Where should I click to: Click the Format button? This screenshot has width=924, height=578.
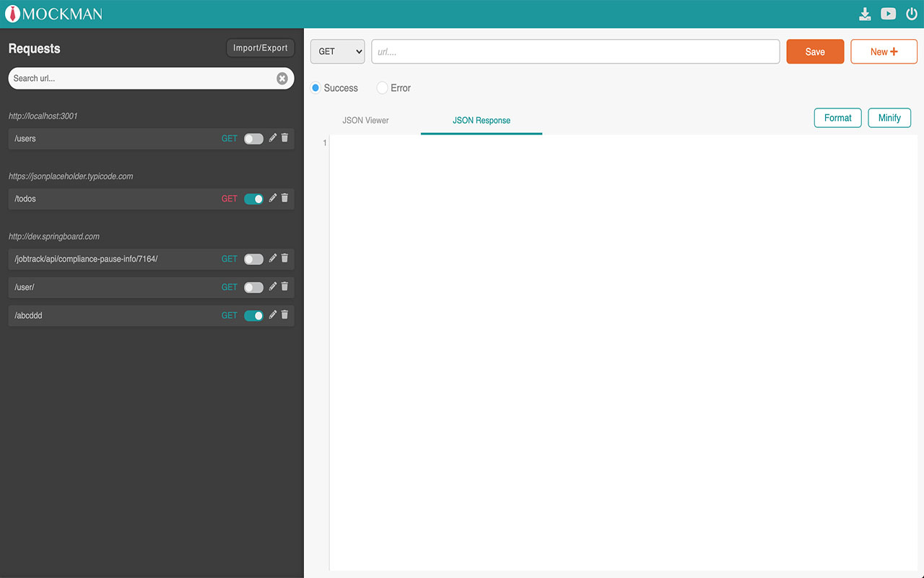[x=838, y=118]
